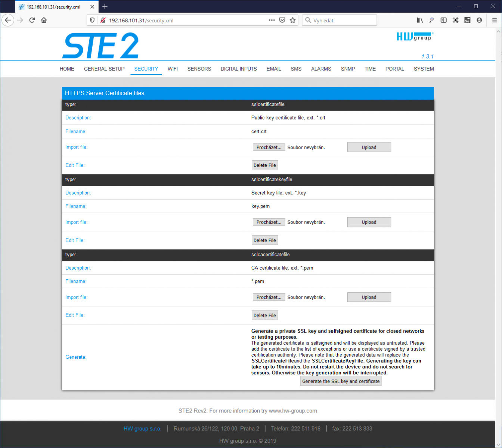Click the www.hw-group.com footer text
Screen dimensions: 502x448
[x=293, y=411]
